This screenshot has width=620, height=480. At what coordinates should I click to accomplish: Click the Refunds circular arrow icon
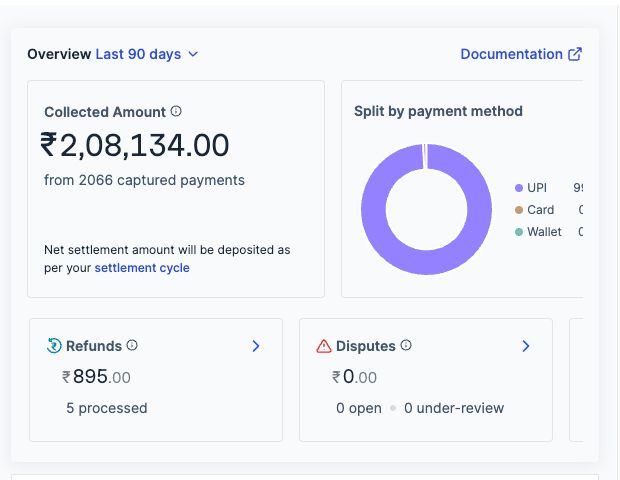click(x=54, y=346)
